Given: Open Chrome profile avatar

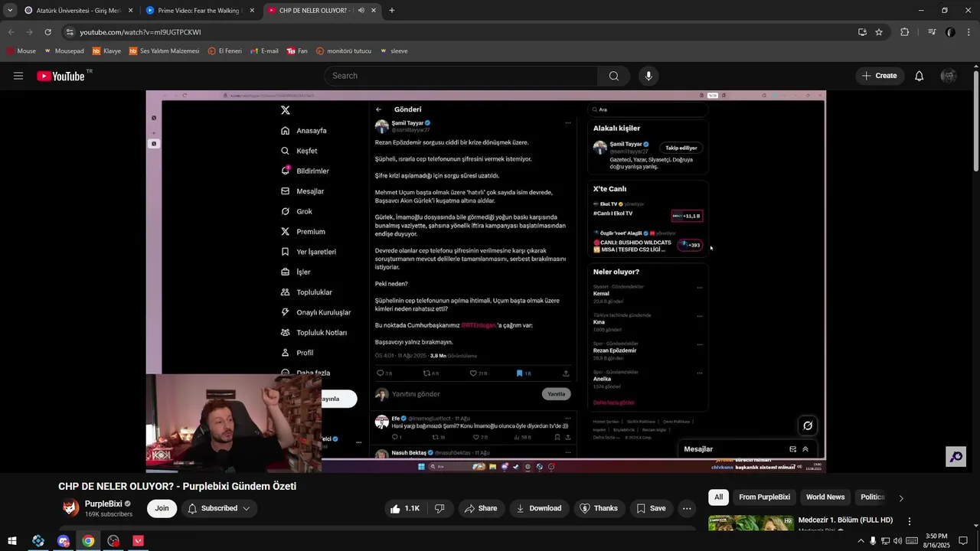Looking at the screenshot, I should (x=950, y=32).
